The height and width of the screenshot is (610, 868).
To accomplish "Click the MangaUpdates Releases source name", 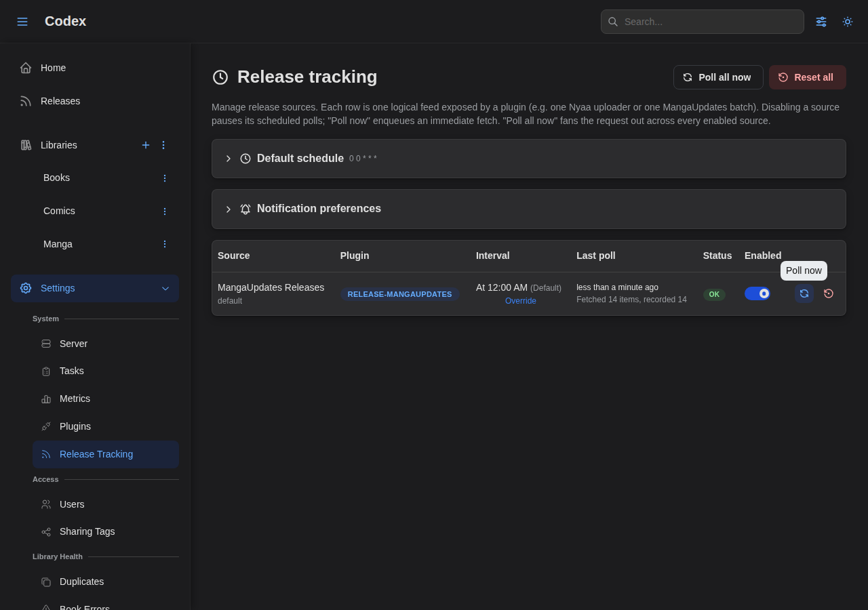I will pos(271,287).
